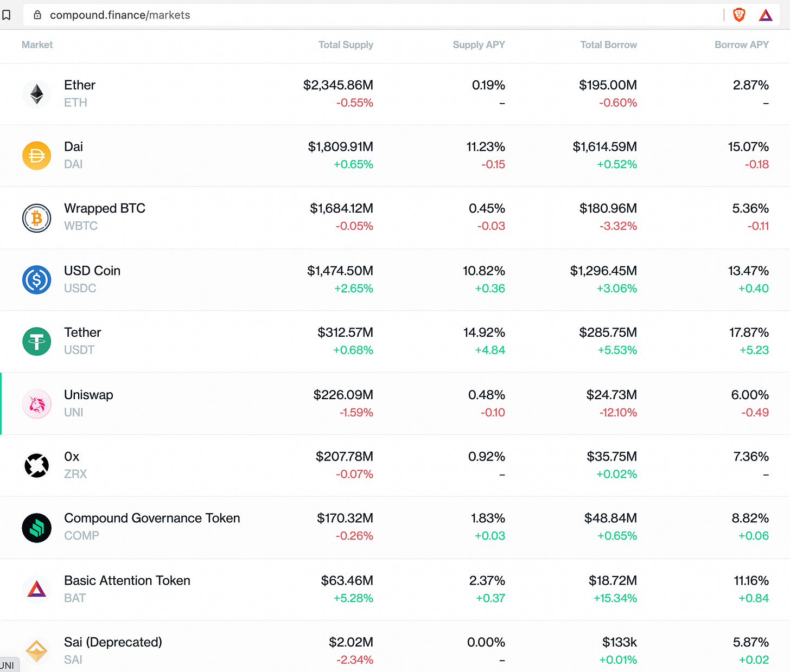Viewport: 790px width, 672px height.
Task: Click the Uniswap unicorn icon
Action: [x=36, y=404]
